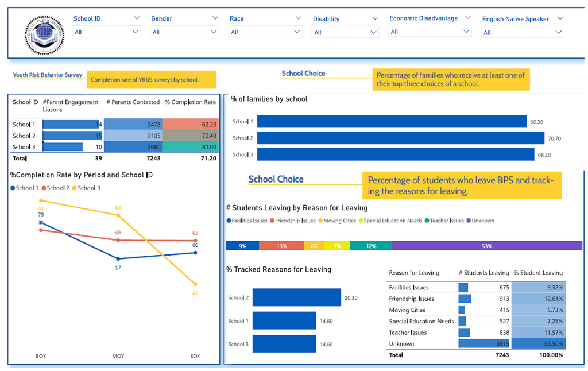Open the Economic Disadvantage All dropdown
The image size is (588, 371).
[x=430, y=32]
